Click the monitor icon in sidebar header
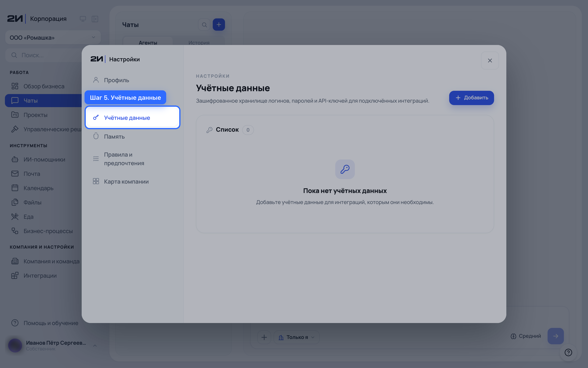Viewport: 588px width, 368px height. pos(83,19)
